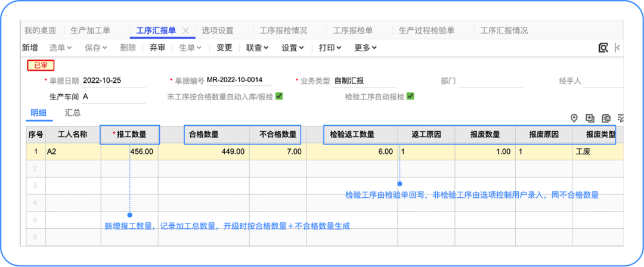
Task: Click the location pin icon above table
Action: click(574, 118)
